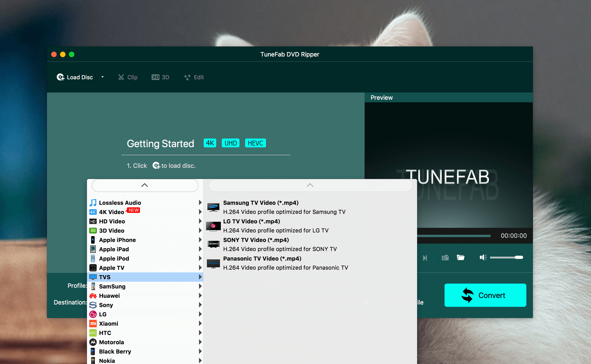Click the LG logo icon
This screenshot has height=364, width=591.
93,314
